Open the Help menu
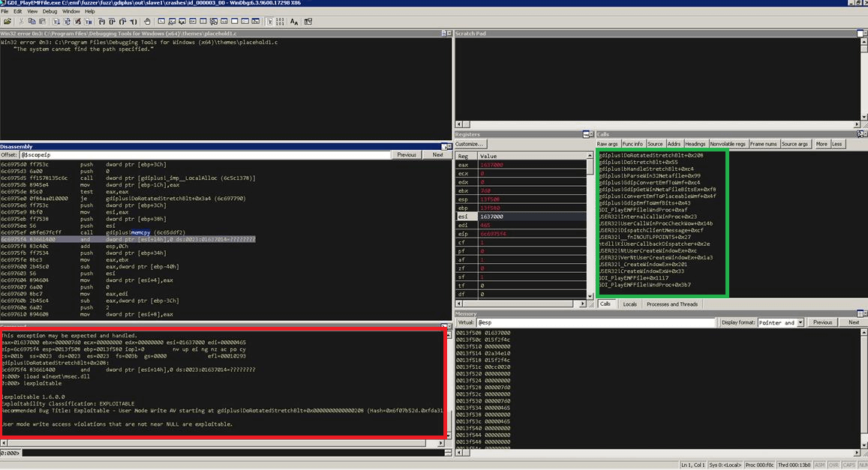 pyautogui.click(x=90, y=11)
